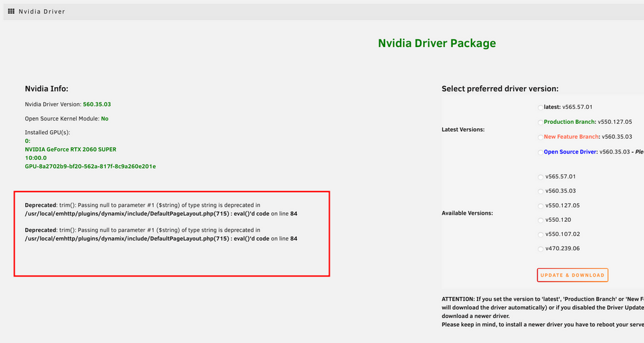Click the 'Nvidia Info:' heading
The width and height of the screenshot is (644, 343).
pyautogui.click(x=46, y=89)
